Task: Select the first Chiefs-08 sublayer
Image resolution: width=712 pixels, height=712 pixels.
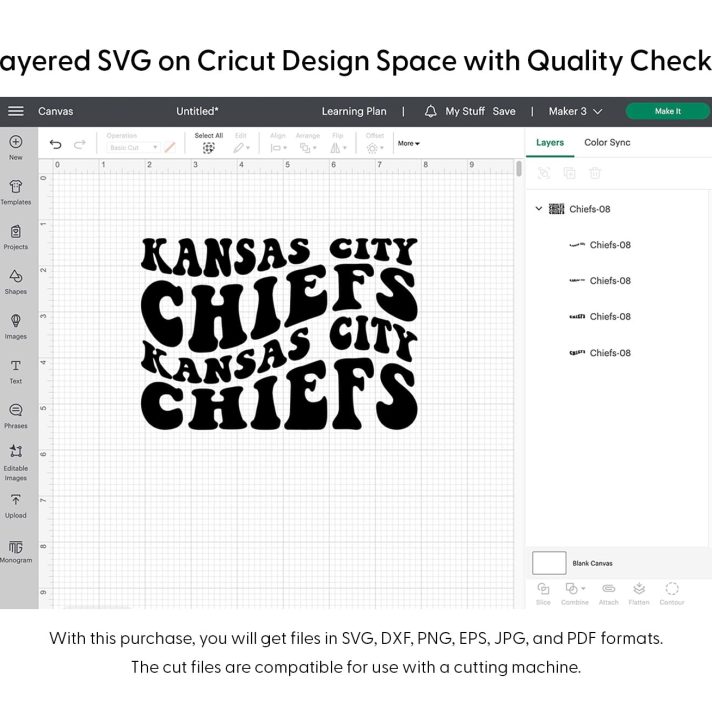Action: coord(600,245)
